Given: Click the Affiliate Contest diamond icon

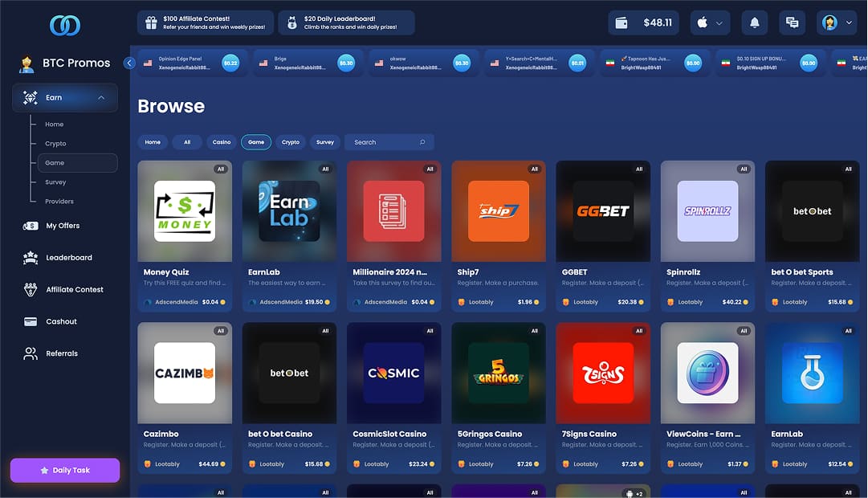Looking at the screenshot, I should [x=31, y=290].
